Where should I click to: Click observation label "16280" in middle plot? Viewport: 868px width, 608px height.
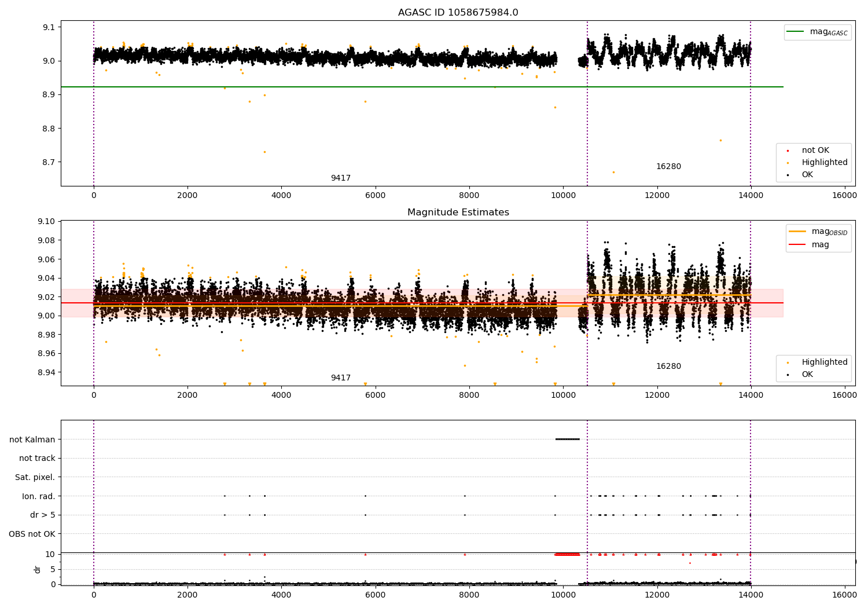[x=668, y=367]
